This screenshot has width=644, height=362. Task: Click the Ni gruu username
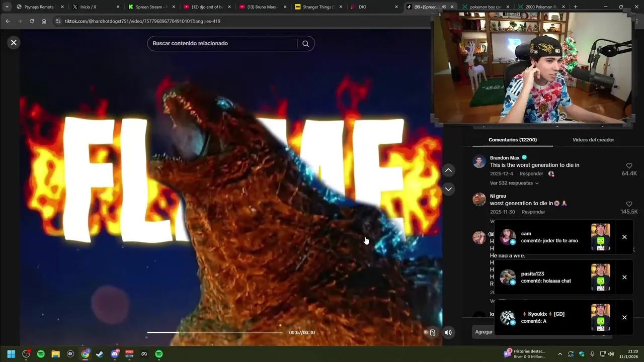click(498, 196)
